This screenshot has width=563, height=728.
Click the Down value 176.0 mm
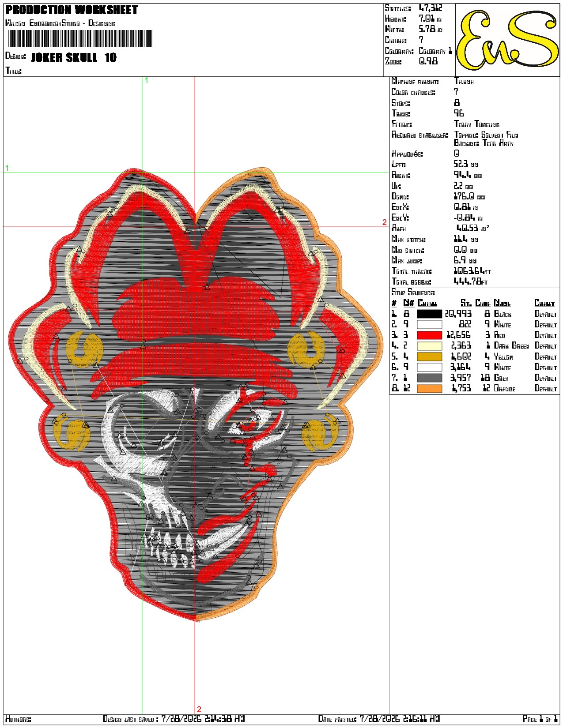tap(470, 196)
